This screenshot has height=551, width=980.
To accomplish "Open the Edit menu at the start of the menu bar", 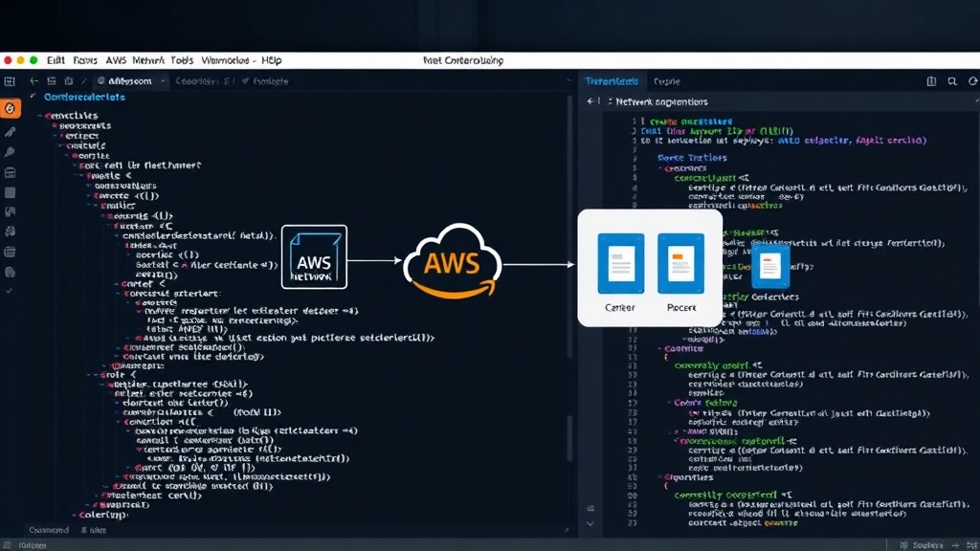I will pos(56,60).
